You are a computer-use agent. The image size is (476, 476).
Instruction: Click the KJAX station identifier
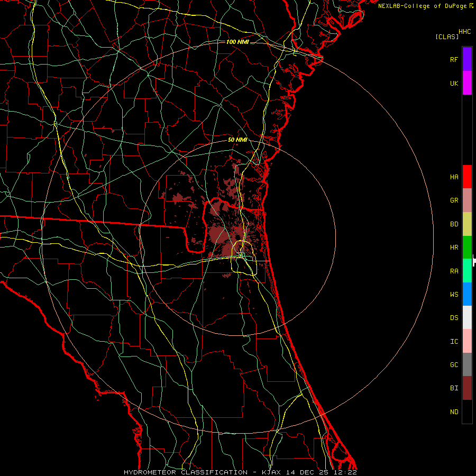pos(271,472)
